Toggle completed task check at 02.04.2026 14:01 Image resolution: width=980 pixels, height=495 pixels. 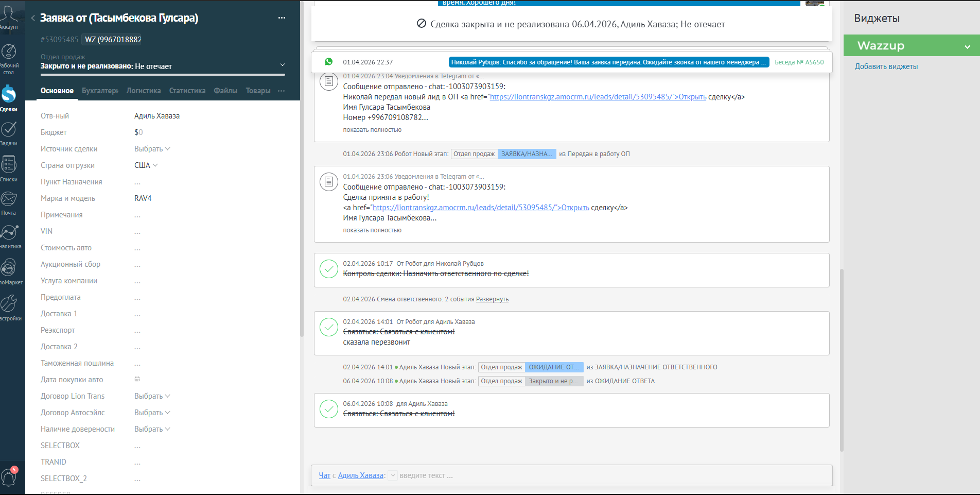pos(329,327)
